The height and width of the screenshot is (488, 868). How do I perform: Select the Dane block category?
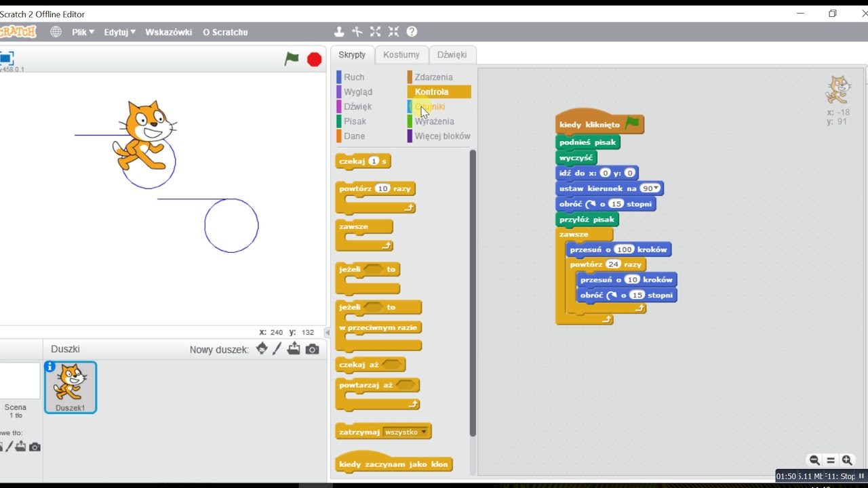point(354,136)
